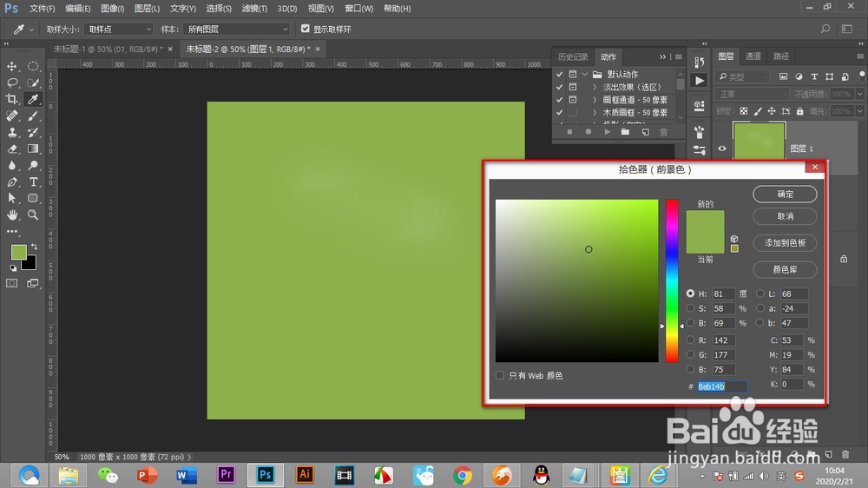Click the hex color input field
Viewport: 868px width, 488px height.
pos(722,386)
